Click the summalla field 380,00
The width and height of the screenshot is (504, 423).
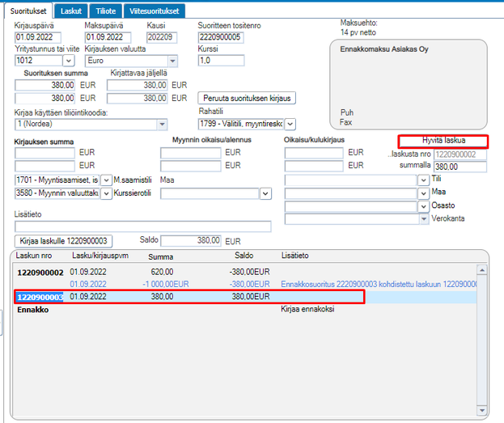[x=460, y=167]
